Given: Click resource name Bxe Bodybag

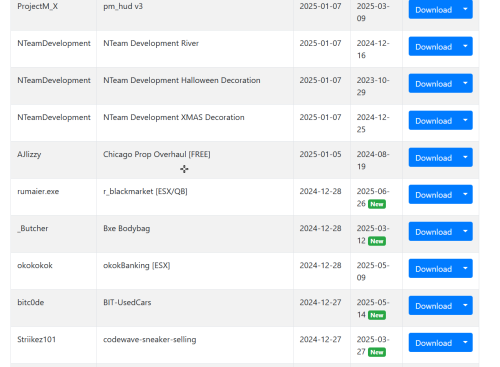Looking at the screenshot, I should point(127,229).
